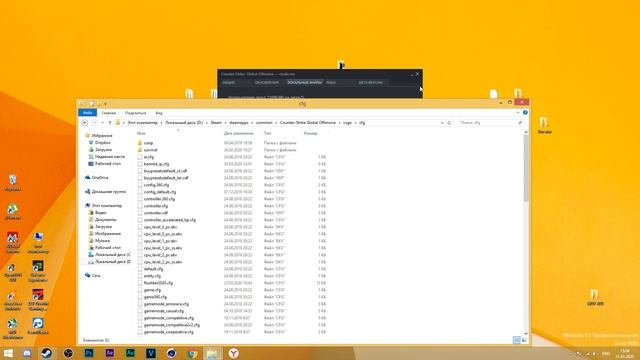The image size is (640, 360).
Task: Open Photoshop from the taskbar
Action: [89, 353]
